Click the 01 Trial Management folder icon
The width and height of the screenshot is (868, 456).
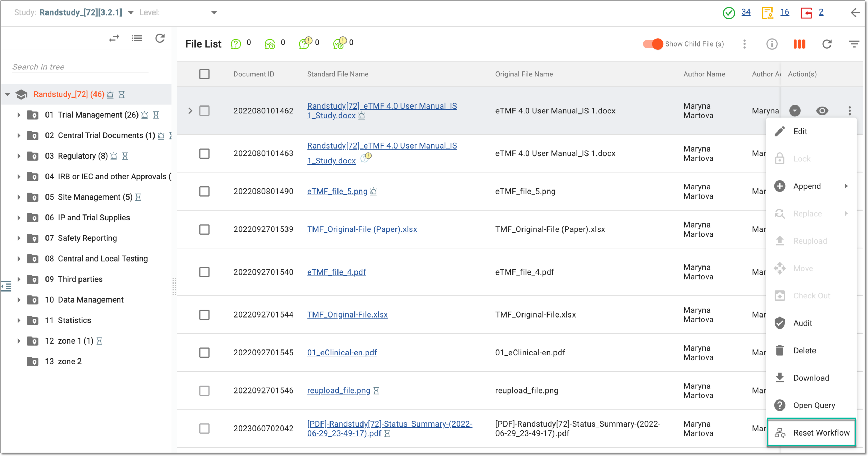[33, 115]
